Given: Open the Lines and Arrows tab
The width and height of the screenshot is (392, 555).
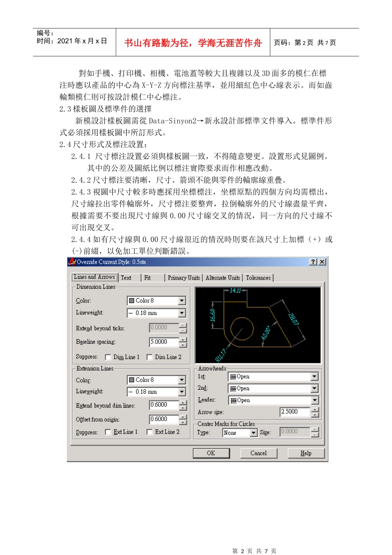Looking at the screenshot, I should click(x=94, y=277).
